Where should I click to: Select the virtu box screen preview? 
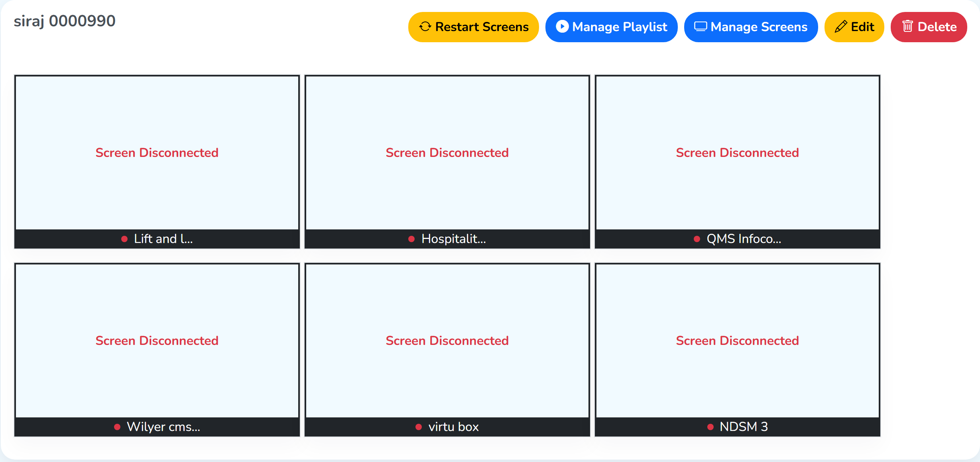coord(447,341)
